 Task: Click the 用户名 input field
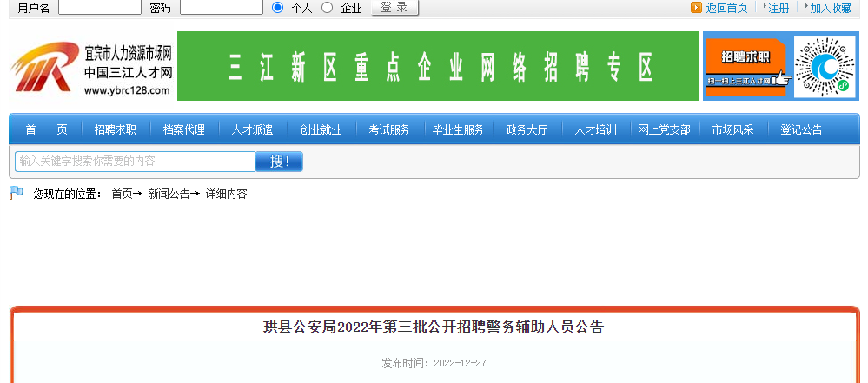(100, 7)
